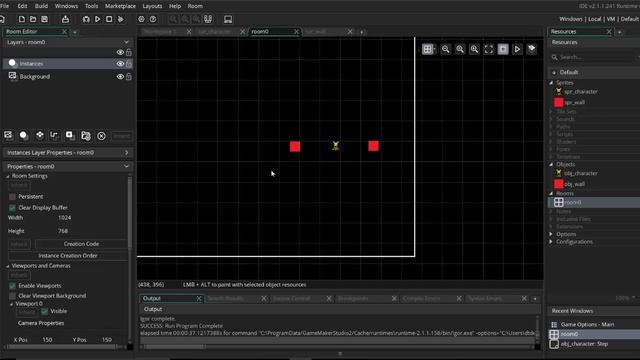The image size is (640, 360).
Task: Expand Options in the resource tree
Action: click(x=551, y=234)
